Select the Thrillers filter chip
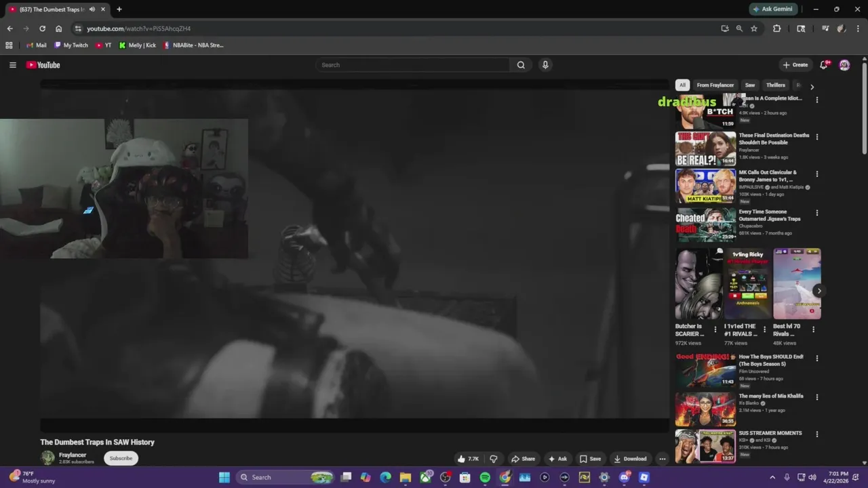The height and width of the screenshot is (488, 868). pos(775,85)
